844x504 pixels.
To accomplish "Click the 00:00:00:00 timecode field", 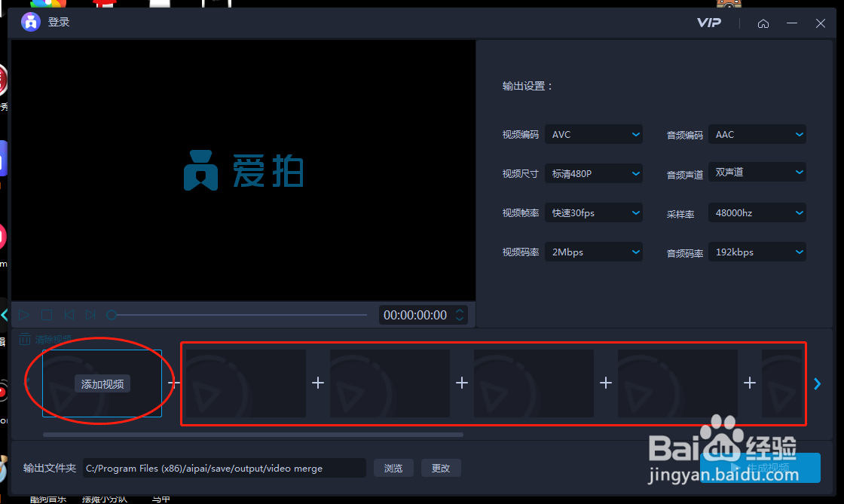I will (x=415, y=315).
